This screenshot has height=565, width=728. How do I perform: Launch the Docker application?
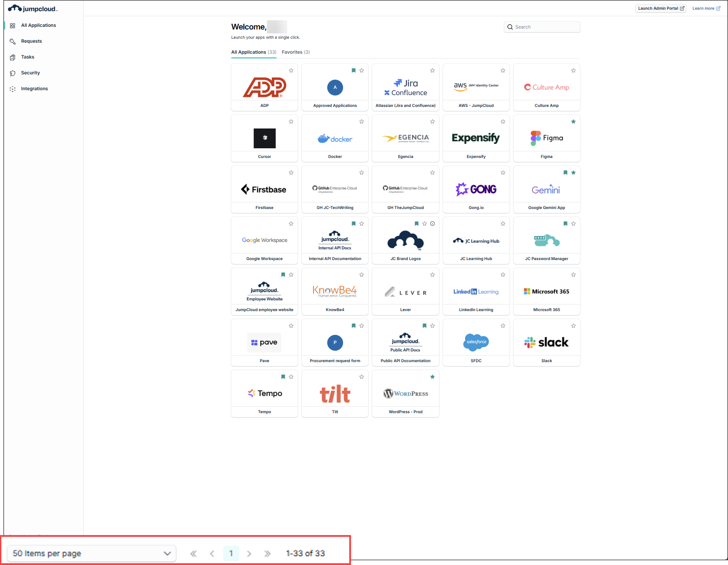tap(335, 138)
